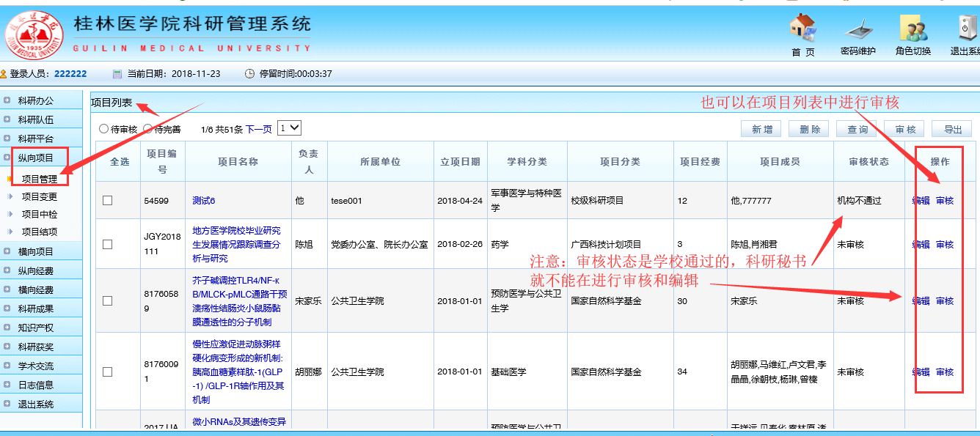Click the user icon beside 登录人员
Viewport: 980px width, 436px height.
coord(4,74)
